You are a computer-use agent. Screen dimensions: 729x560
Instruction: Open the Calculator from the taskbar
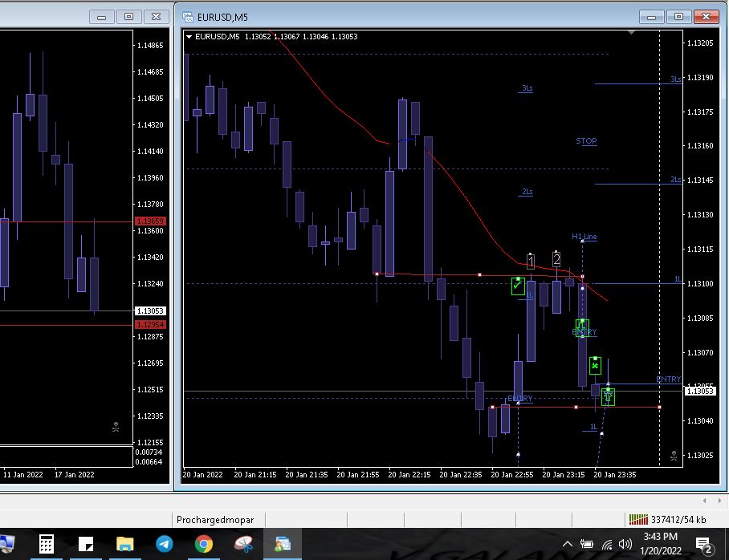[x=46, y=544]
